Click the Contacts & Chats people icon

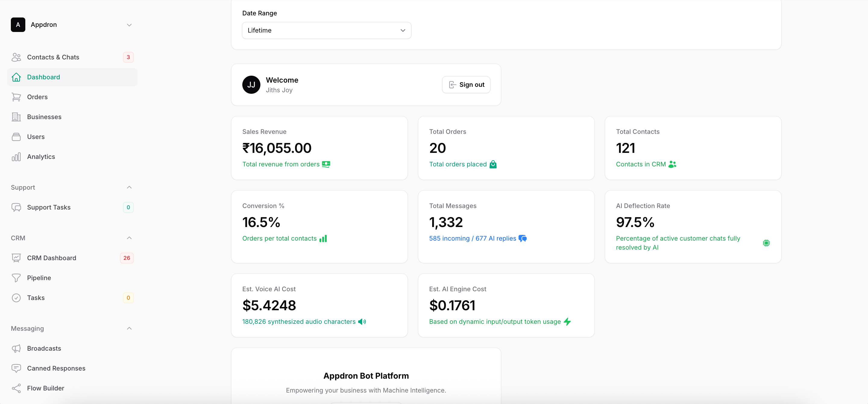(x=16, y=57)
